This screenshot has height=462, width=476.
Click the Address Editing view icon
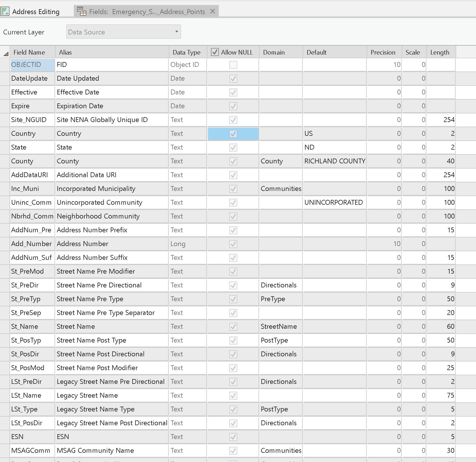(5, 11)
